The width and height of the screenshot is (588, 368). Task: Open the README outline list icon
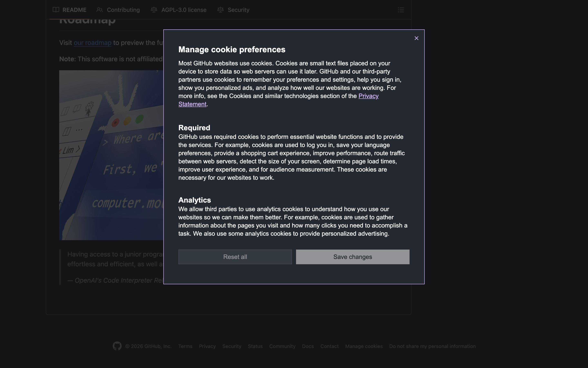click(x=401, y=10)
